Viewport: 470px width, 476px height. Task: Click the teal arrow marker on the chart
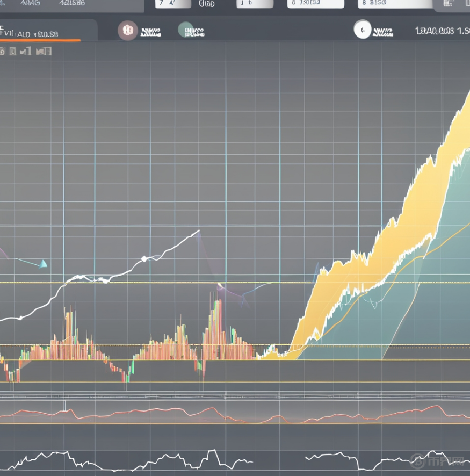point(42,264)
